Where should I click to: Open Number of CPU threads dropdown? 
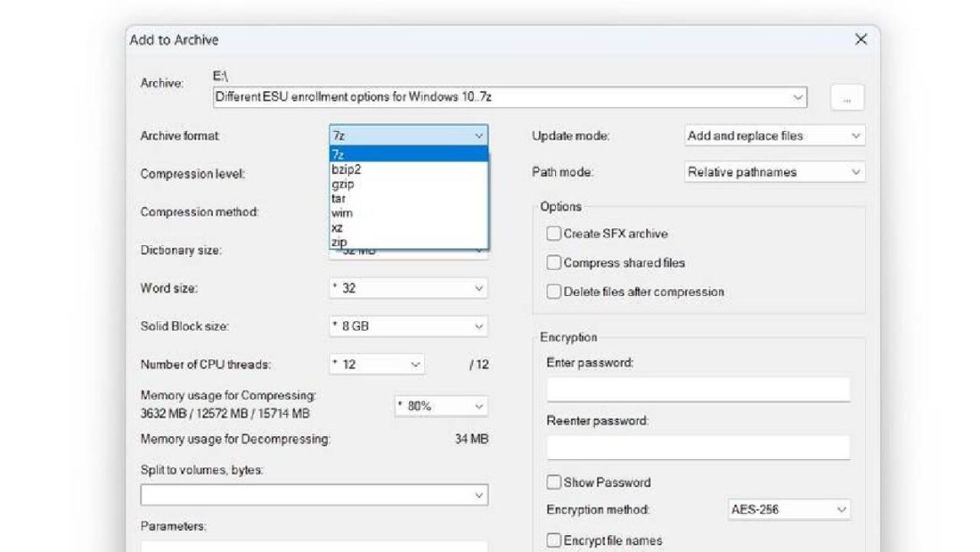coord(377,364)
